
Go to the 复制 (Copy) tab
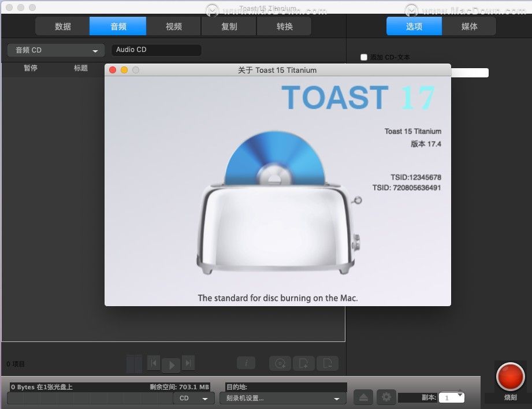click(x=229, y=26)
